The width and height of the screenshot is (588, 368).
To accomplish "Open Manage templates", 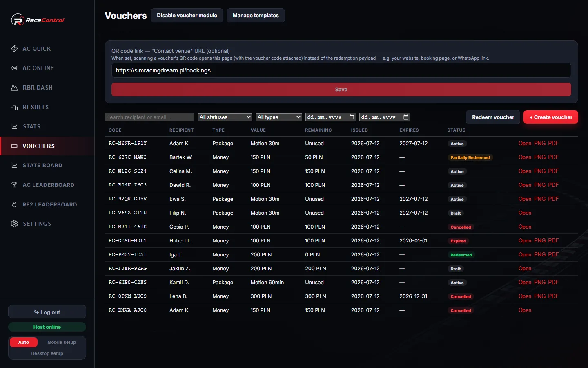I will [x=256, y=16].
